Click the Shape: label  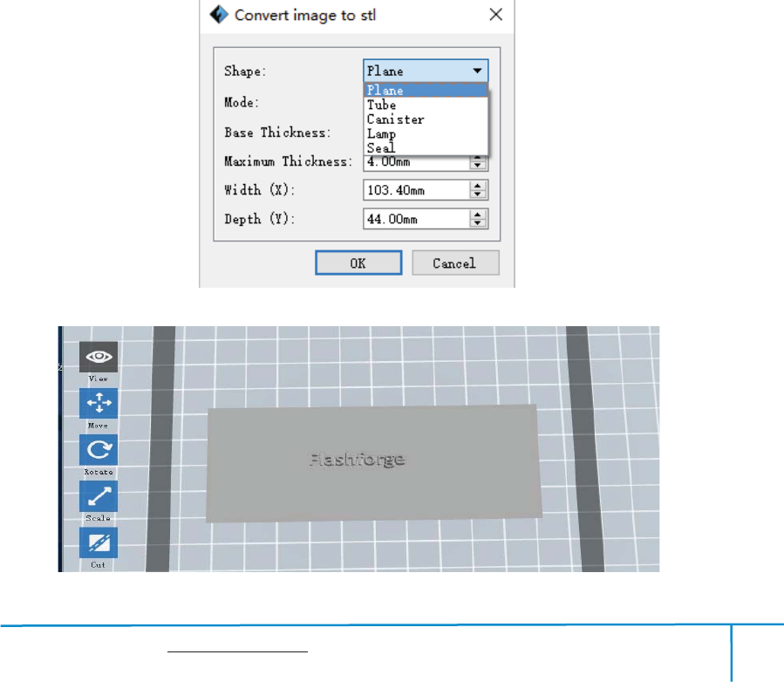(x=245, y=72)
